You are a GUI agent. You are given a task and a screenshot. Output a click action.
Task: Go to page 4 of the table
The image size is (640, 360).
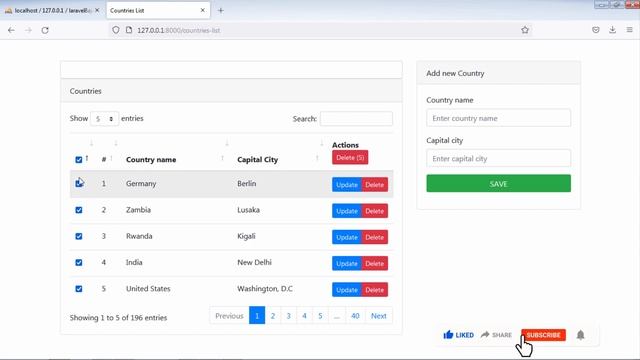click(304, 316)
